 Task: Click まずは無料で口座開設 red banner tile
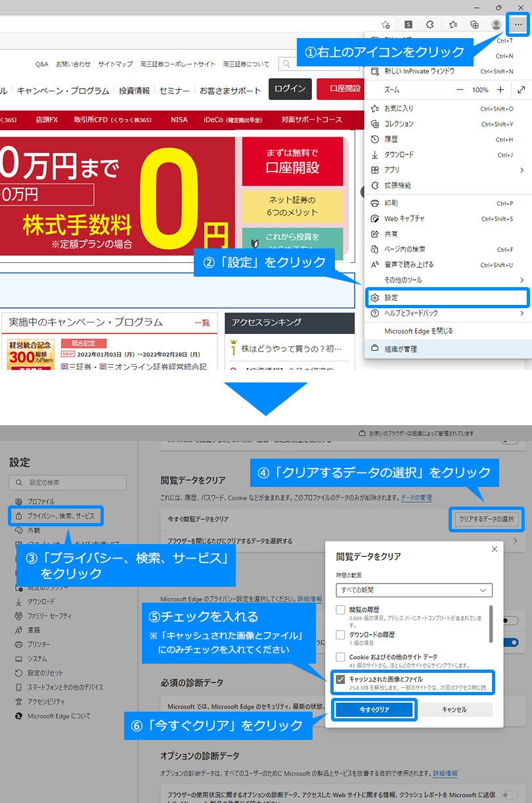point(292,161)
